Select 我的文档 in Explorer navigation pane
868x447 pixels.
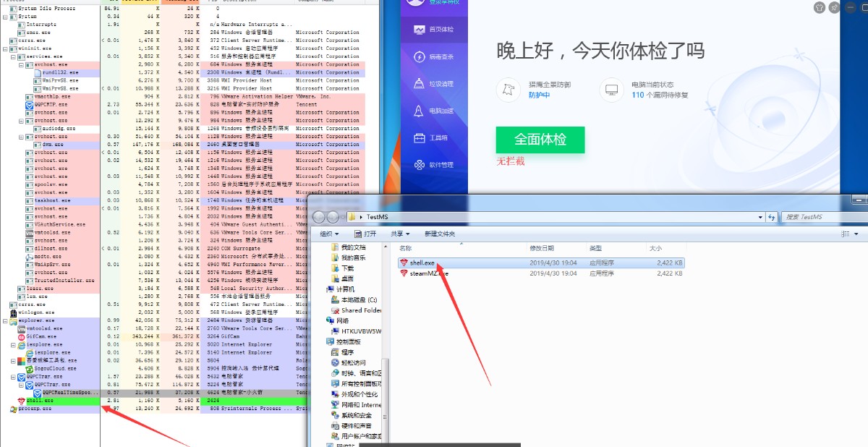point(348,247)
